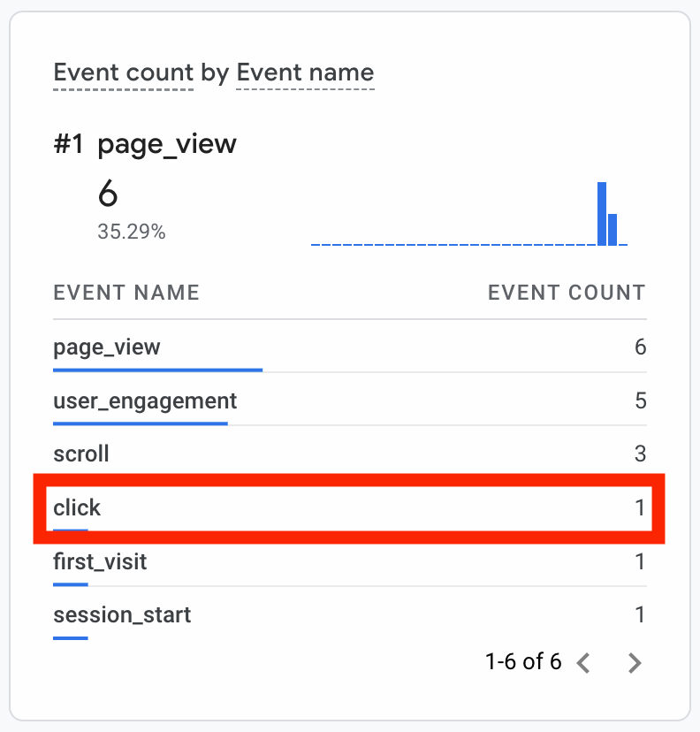Click the count 1 for session_start
The height and width of the screenshot is (732, 700).
pyautogui.click(x=640, y=614)
